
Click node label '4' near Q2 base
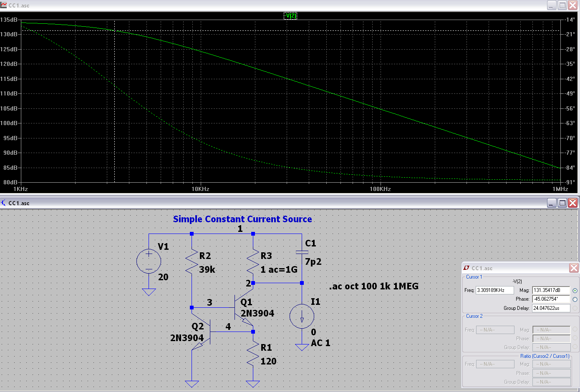(228, 327)
